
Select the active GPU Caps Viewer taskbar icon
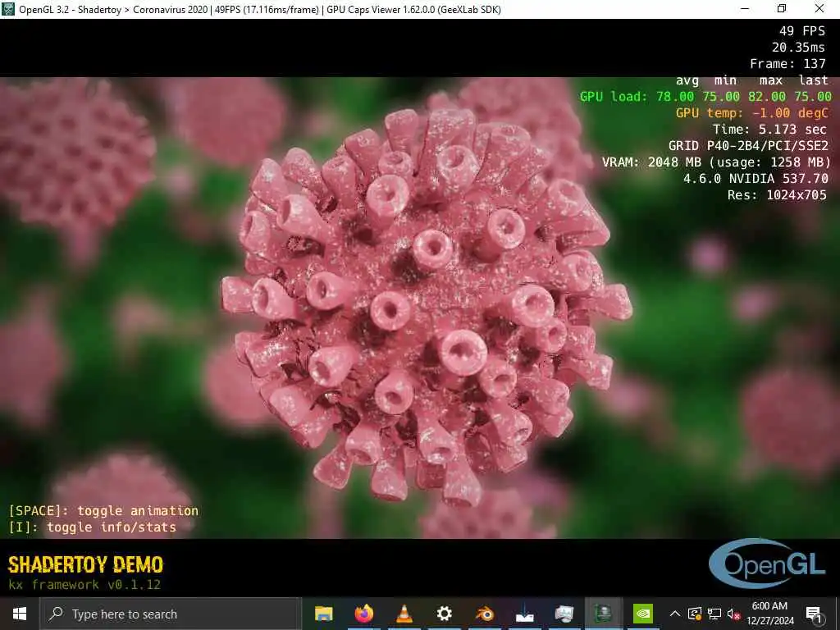click(x=604, y=614)
